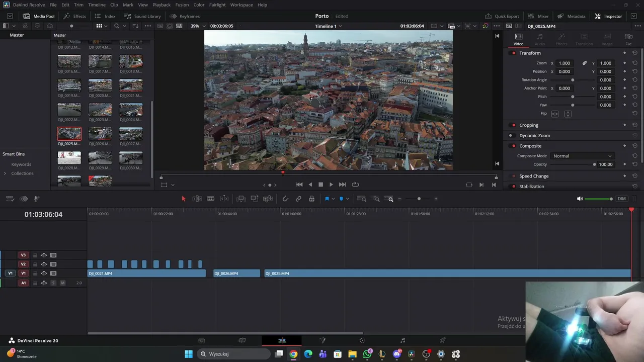
Task: Click the timeline Position Lock icon
Action: click(x=312, y=199)
